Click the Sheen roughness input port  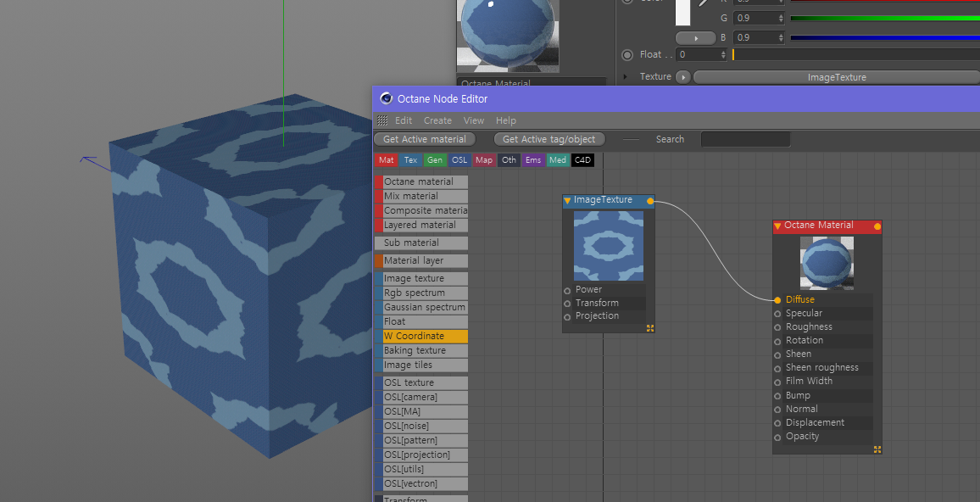coord(777,368)
